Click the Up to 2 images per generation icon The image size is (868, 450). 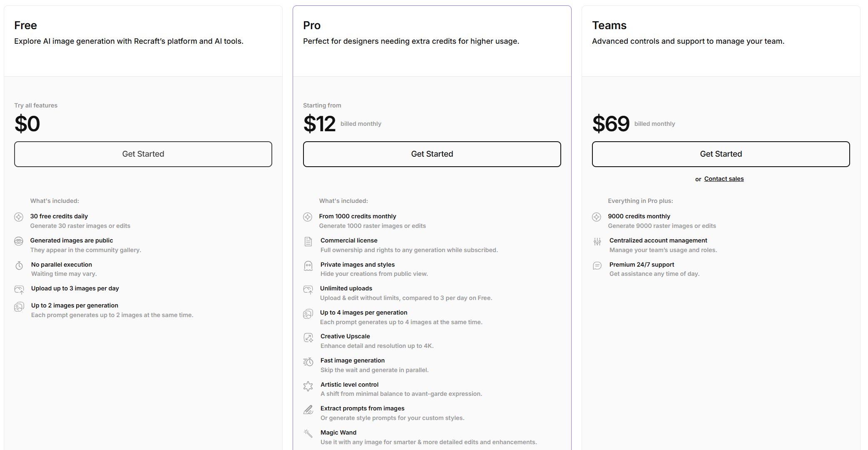coord(19,307)
